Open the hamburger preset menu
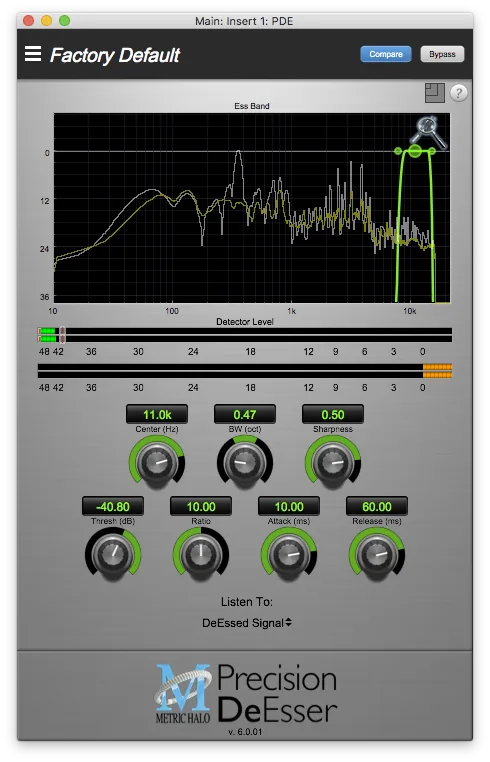Screen dimensions: 490x762 33,53
